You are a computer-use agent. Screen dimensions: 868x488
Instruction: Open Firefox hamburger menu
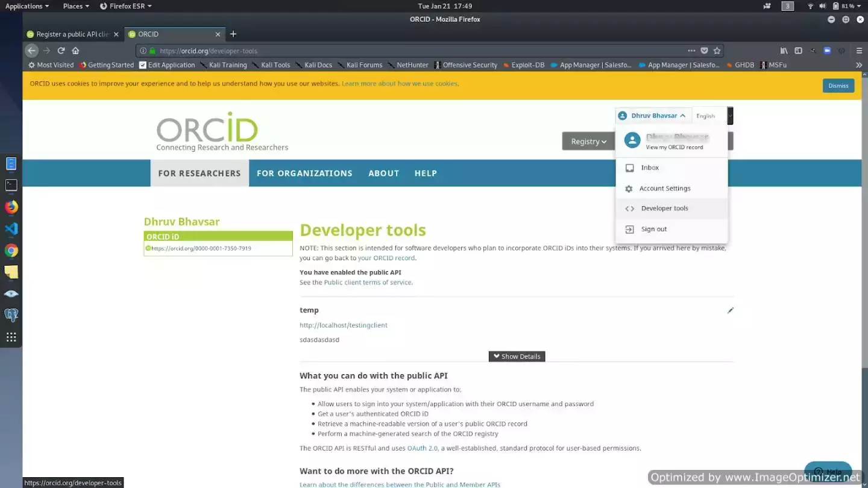click(858, 51)
